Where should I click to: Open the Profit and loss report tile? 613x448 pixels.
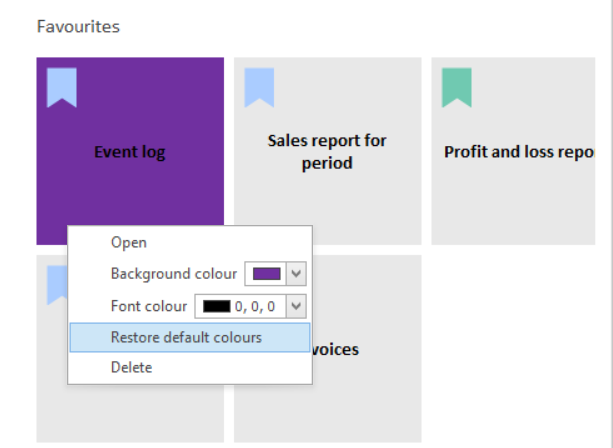click(520, 152)
